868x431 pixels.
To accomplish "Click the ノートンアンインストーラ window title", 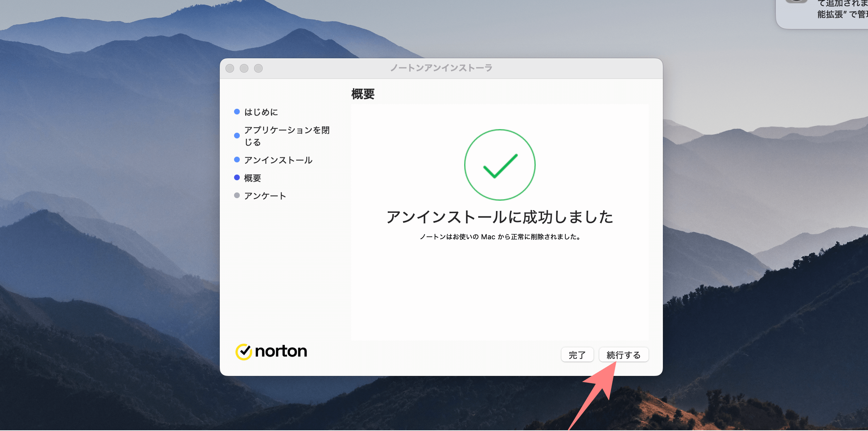I will 441,68.
